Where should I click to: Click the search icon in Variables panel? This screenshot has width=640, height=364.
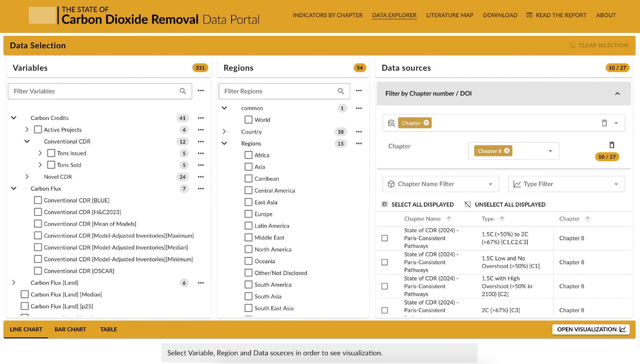point(183,91)
